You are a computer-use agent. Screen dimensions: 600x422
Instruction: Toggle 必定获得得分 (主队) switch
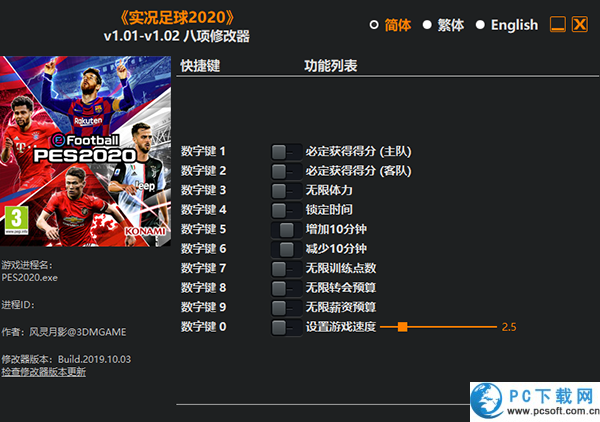[287, 152]
